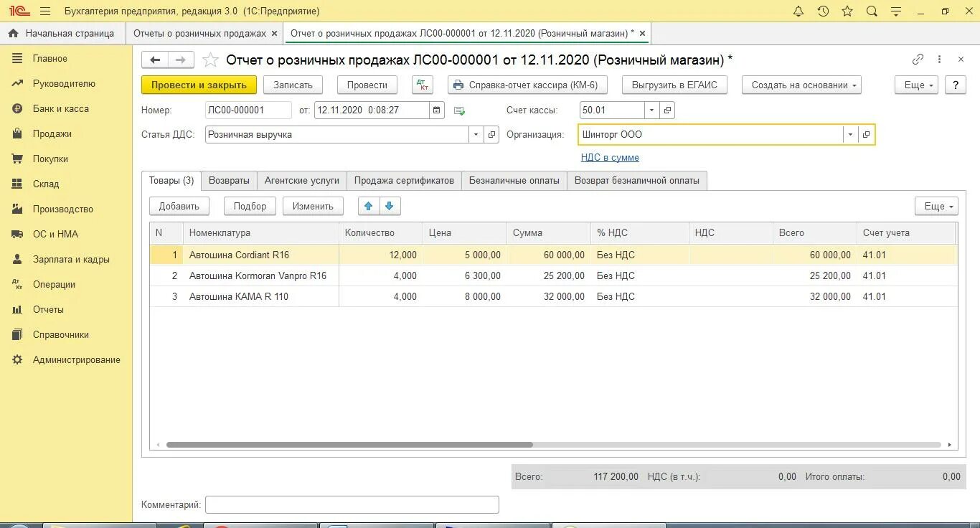Add document to favorites star
Image resolution: width=980 pixels, height=528 pixels.
(x=210, y=60)
